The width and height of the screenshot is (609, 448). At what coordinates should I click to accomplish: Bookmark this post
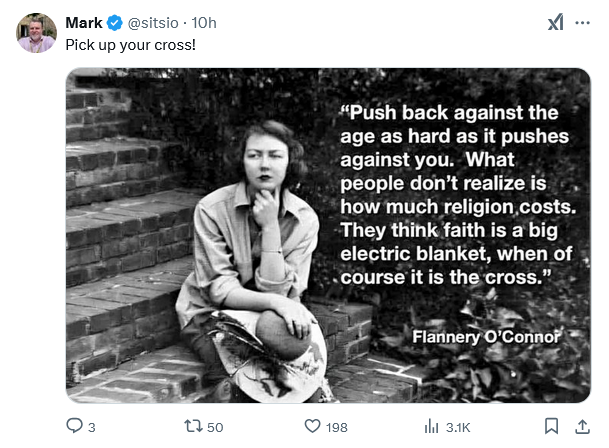[552, 426]
